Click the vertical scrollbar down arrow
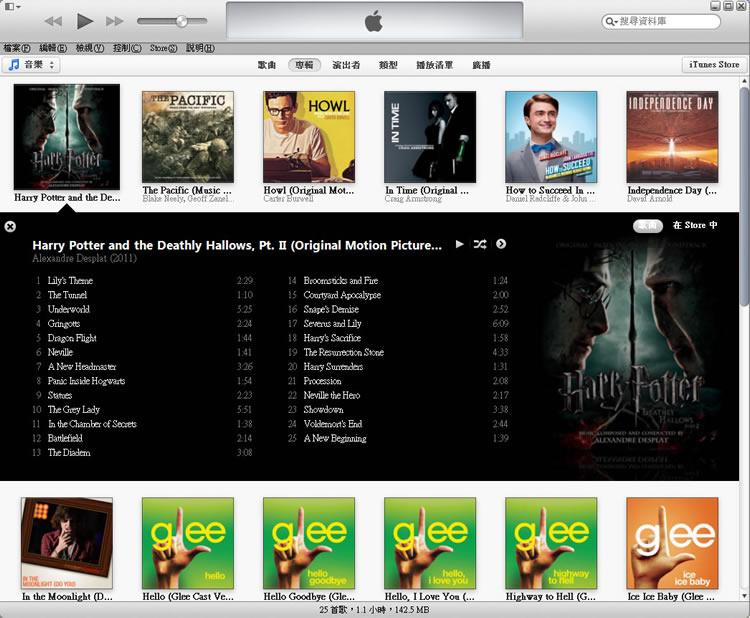Viewport: 750px width, 618px height. 744,596
